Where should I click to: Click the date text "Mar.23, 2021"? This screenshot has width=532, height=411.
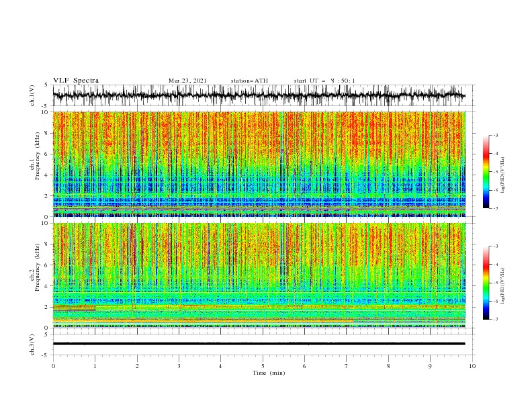click(187, 81)
